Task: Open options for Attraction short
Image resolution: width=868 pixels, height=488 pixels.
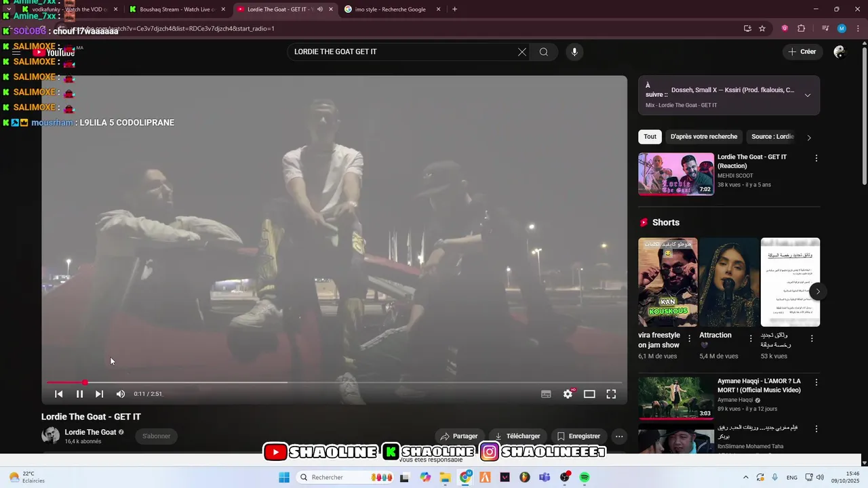Action: [751, 338]
